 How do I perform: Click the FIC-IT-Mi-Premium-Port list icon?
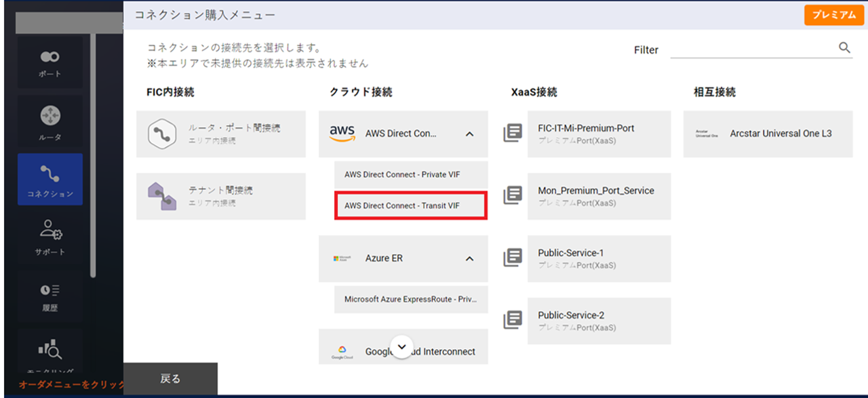513,134
